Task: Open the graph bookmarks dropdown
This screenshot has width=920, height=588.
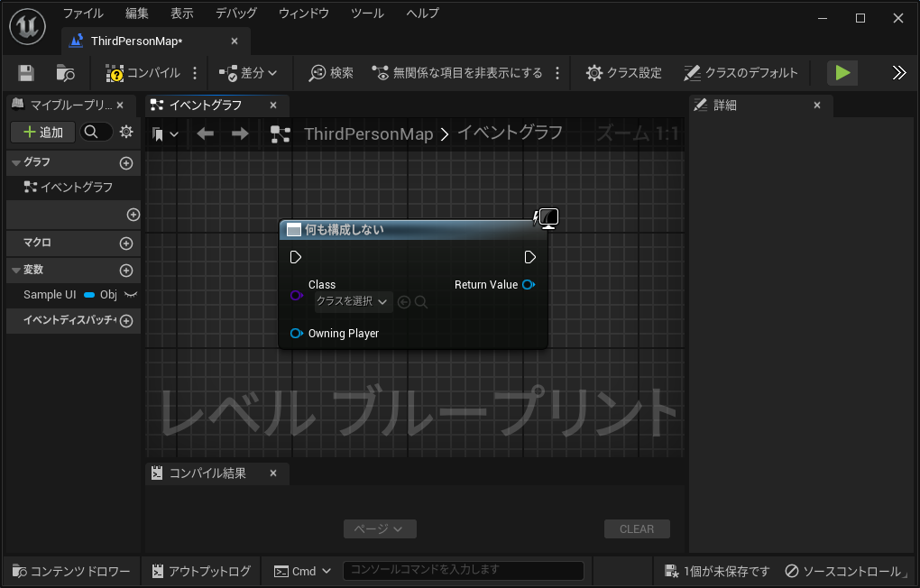Action: pyautogui.click(x=165, y=134)
